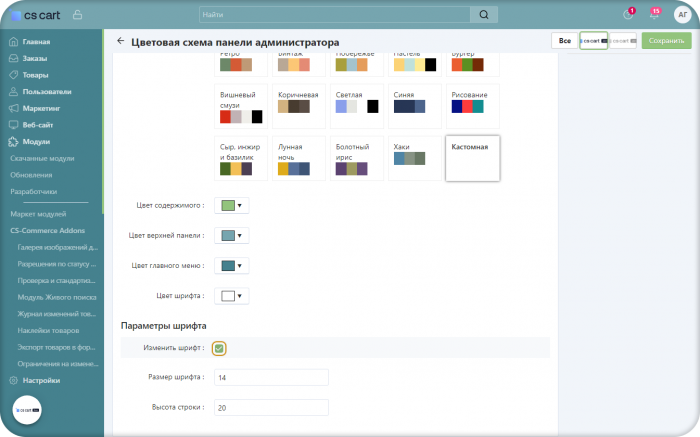Open the Цвет шрифта color dropdown
The height and width of the screenshot is (437, 700).
pos(232,296)
